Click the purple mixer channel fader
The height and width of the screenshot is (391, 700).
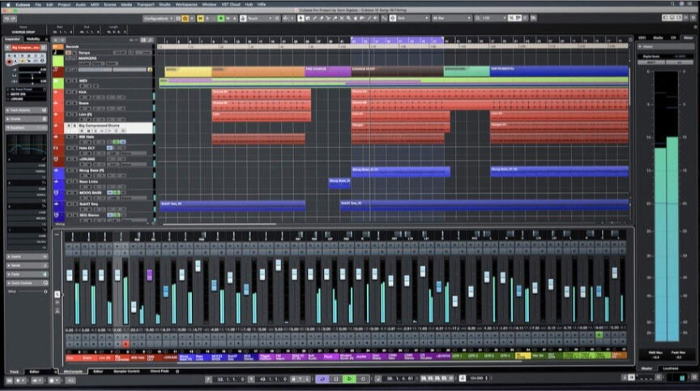(149, 275)
